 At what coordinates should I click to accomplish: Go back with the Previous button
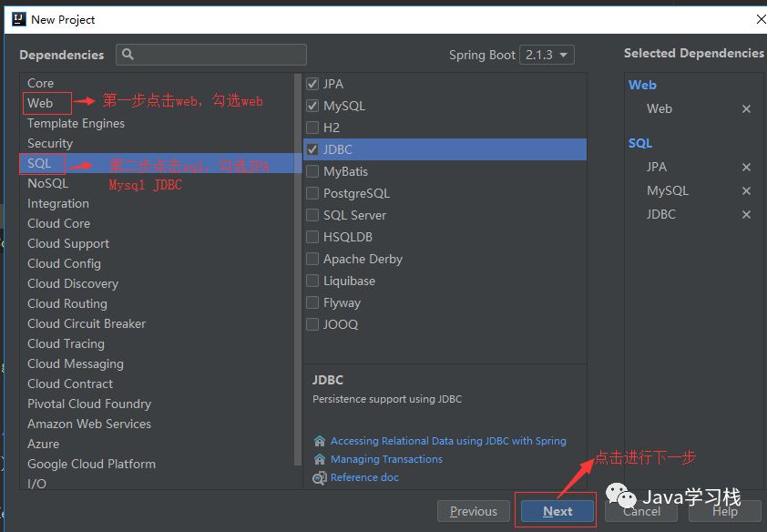(473, 511)
